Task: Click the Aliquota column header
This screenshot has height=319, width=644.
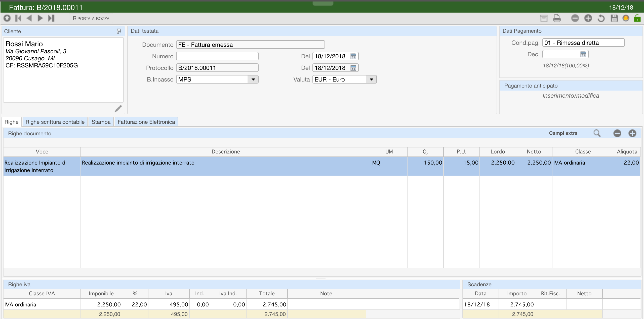Action: pos(627,152)
